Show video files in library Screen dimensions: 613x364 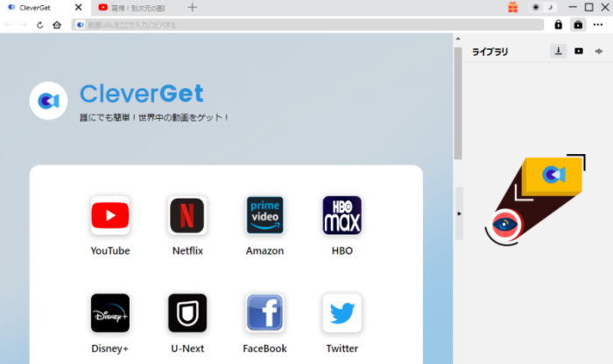coord(579,51)
